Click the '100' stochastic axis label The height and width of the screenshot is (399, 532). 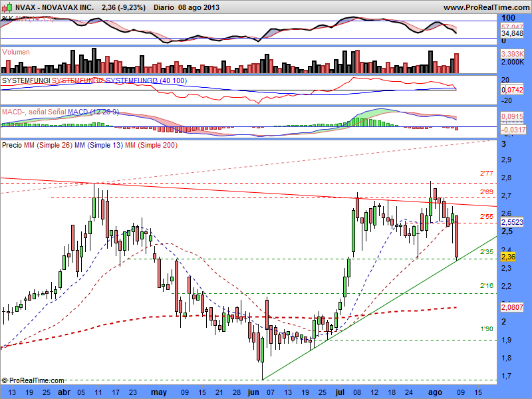pos(508,18)
